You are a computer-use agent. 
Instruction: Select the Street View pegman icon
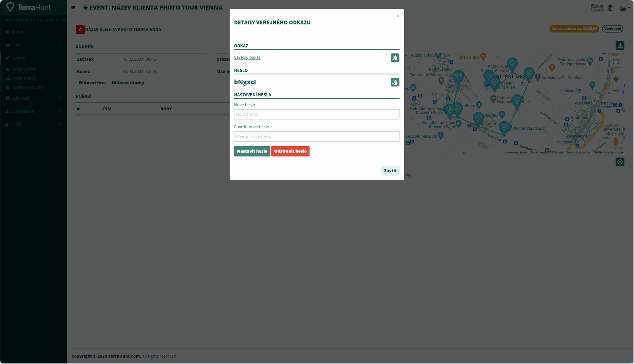click(x=616, y=142)
